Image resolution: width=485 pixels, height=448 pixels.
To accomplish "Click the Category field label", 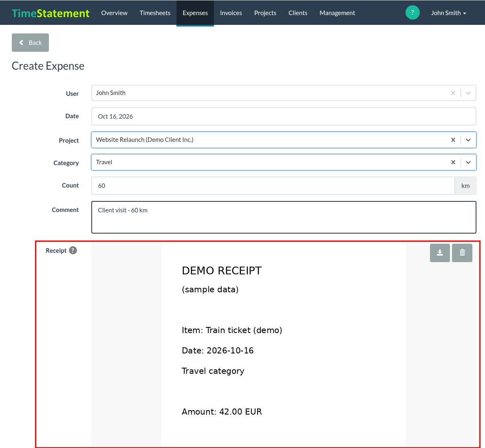I will (x=66, y=163).
